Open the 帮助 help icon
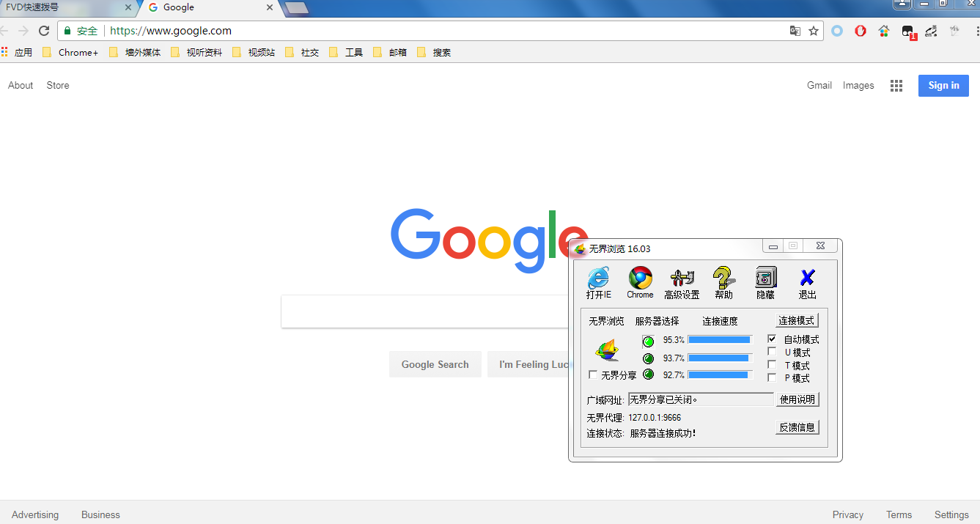This screenshot has width=980, height=524. (723, 283)
